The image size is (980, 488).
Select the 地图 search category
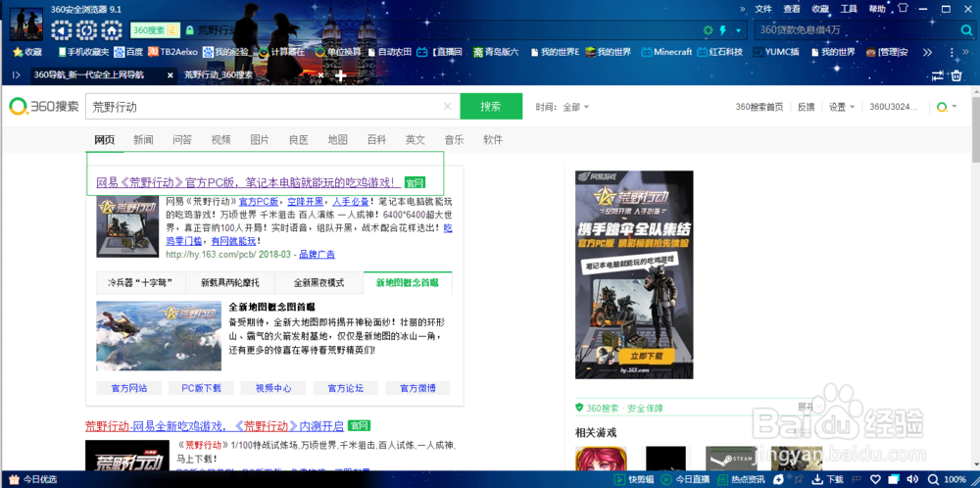coord(337,139)
